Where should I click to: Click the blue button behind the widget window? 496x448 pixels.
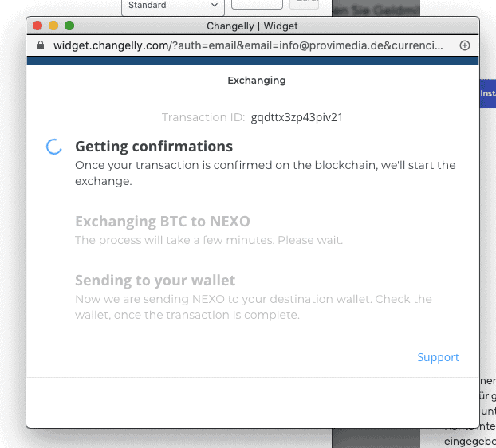point(488,93)
